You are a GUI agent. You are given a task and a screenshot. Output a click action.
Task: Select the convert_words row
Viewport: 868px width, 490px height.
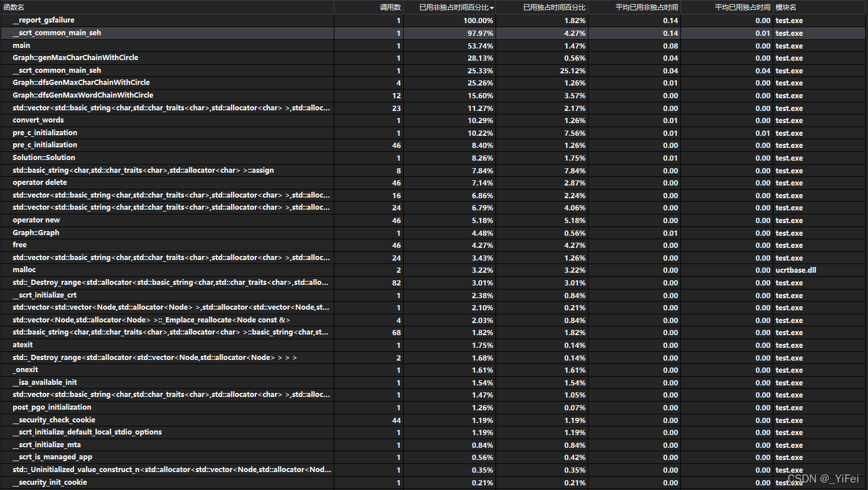pos(434,120)
